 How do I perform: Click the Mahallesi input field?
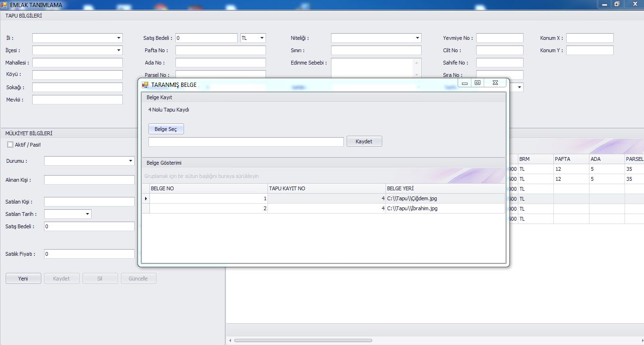click(77, 63)
